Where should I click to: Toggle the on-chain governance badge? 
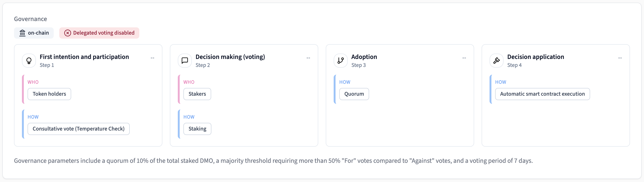point(34,33)
